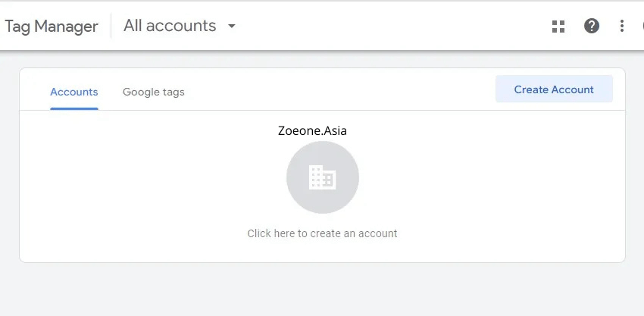Click the Create Account button
The height and width of the screenshot is (316, 644).
pyautogui.click(x=554, y=89)
